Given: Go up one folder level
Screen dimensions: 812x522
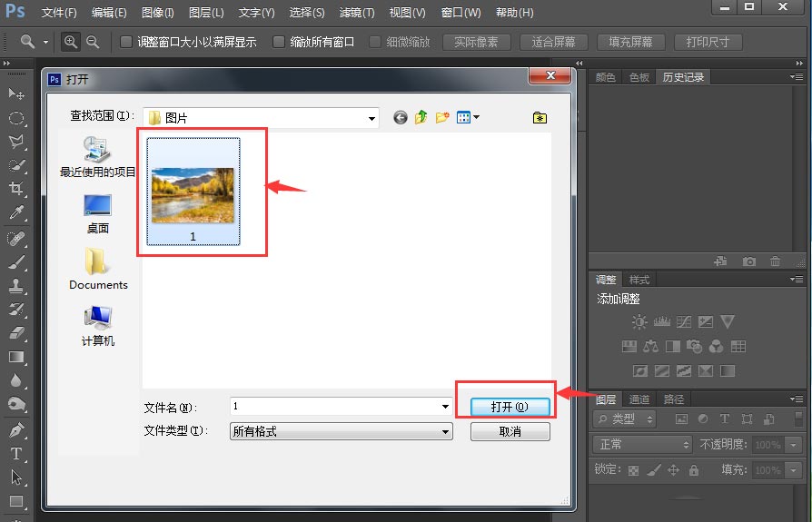Looking at the screenshot, I should 421,117.
